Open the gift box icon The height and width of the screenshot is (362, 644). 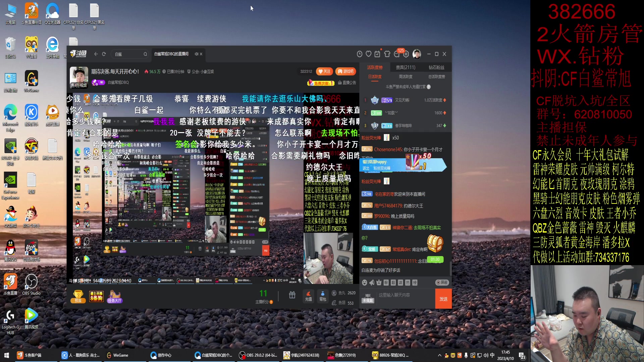tap(292, 295)
